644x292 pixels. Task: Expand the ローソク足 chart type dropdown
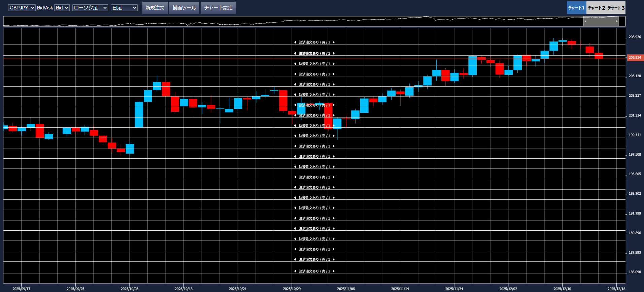pyautogui.click(x=90, y=8)
